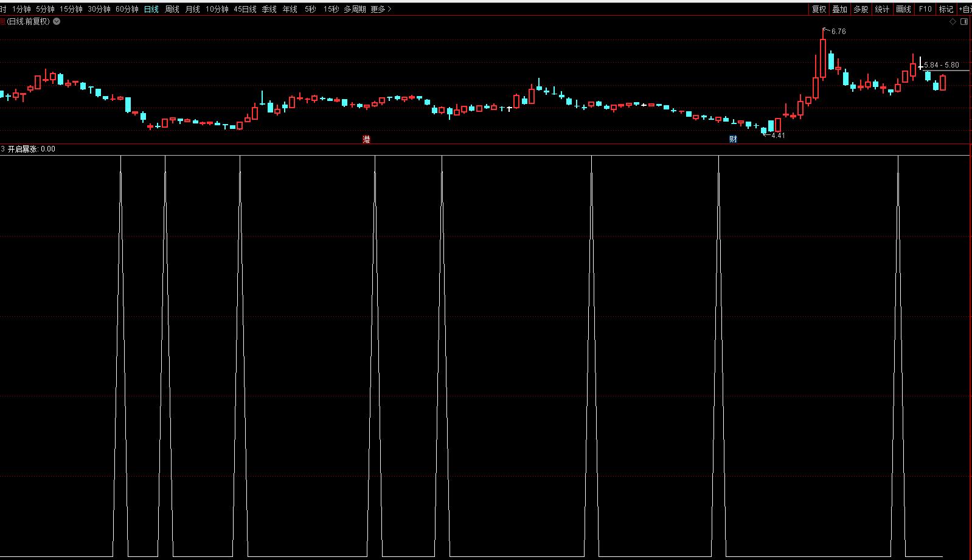Viewport: 972px width, 560px height.
Task: Click the 叠加 overlay button
Action: (x=840, y=9)
